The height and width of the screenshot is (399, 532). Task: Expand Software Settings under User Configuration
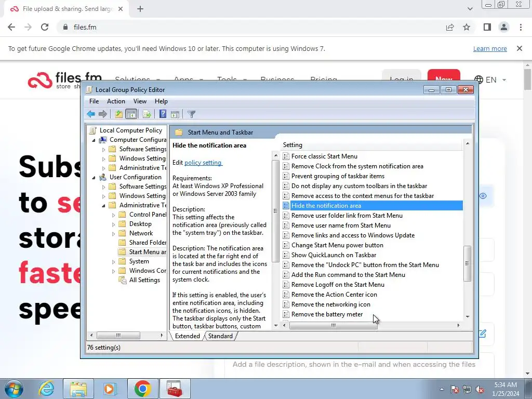[104, 187]
